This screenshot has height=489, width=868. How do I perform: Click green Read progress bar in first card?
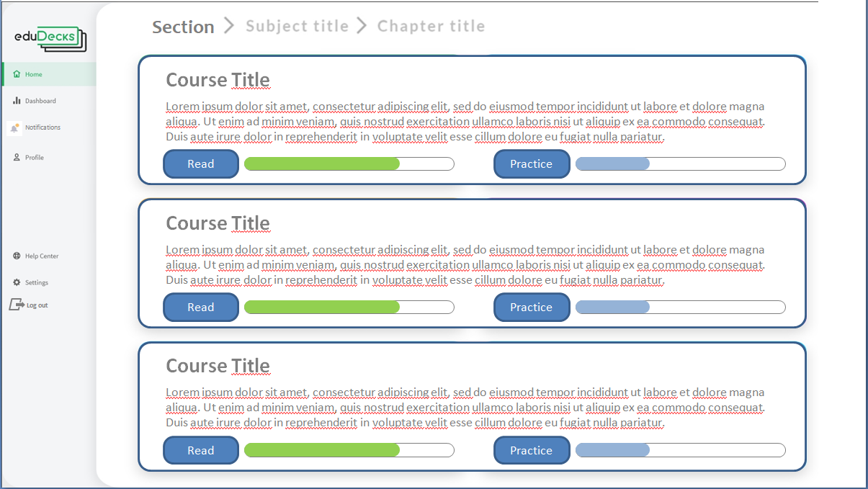tap(322, 163)
